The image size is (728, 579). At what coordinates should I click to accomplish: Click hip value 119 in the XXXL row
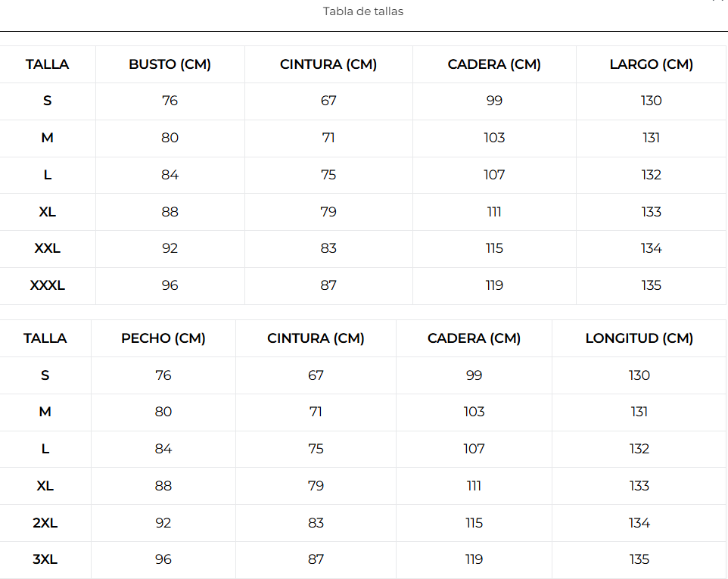click(494, 285)
